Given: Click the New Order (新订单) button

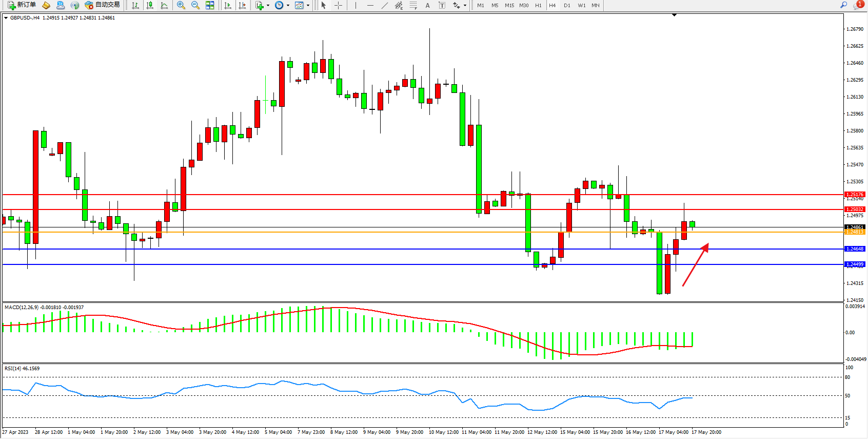Looking at the screenshot, I should coord(22,5).
